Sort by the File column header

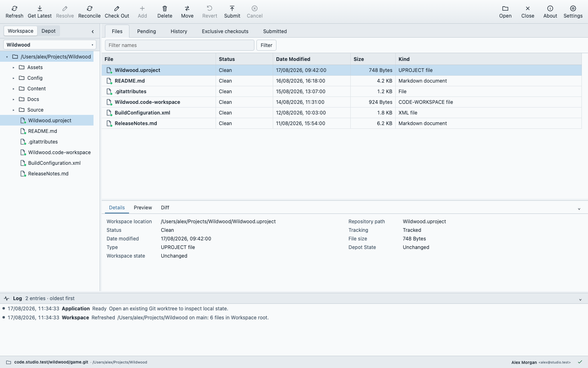click(158, 59)
